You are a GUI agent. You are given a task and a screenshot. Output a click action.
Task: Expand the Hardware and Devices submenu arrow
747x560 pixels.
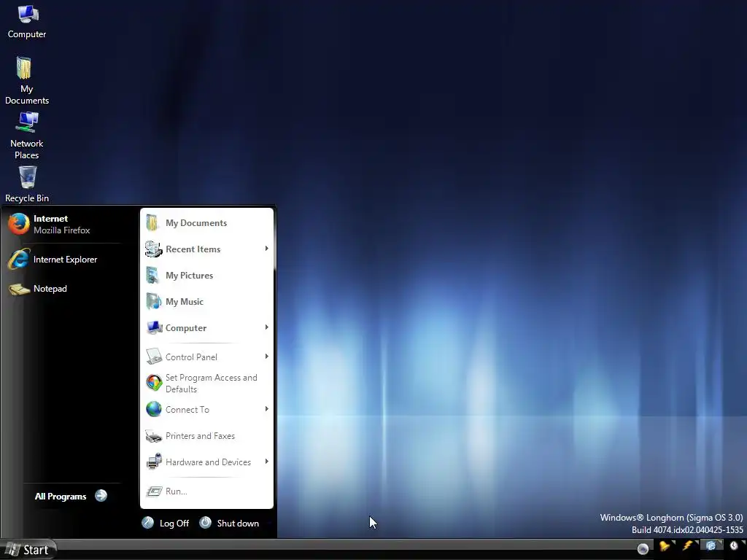tap(266, 461)
